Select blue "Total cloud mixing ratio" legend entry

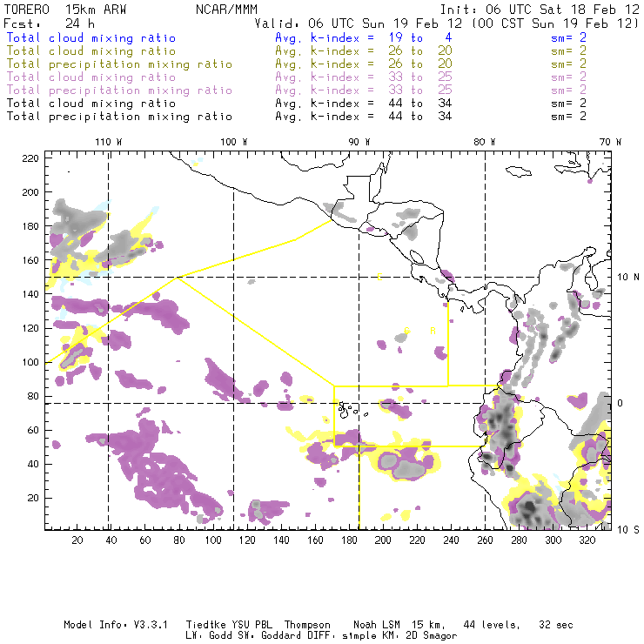tap(91, 37)
